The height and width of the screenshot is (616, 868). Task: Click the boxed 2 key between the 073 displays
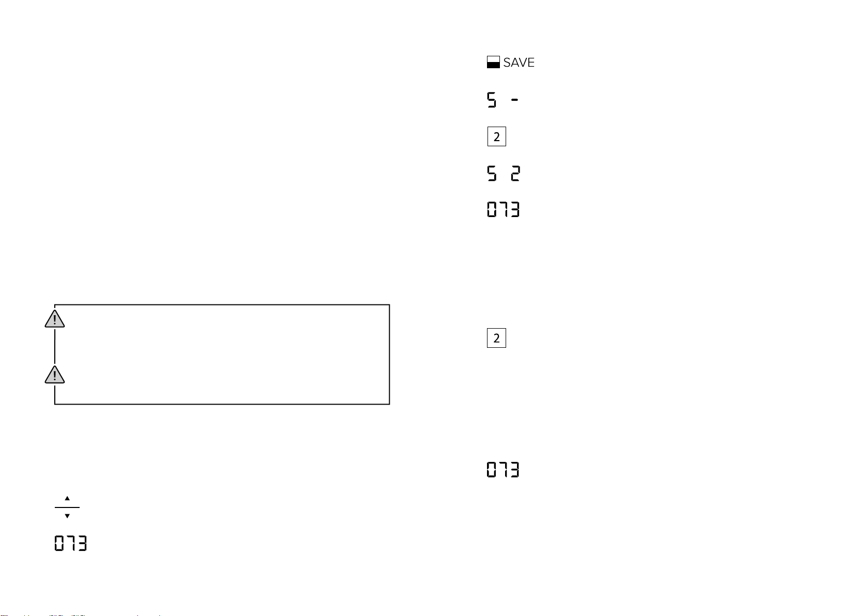496,338
